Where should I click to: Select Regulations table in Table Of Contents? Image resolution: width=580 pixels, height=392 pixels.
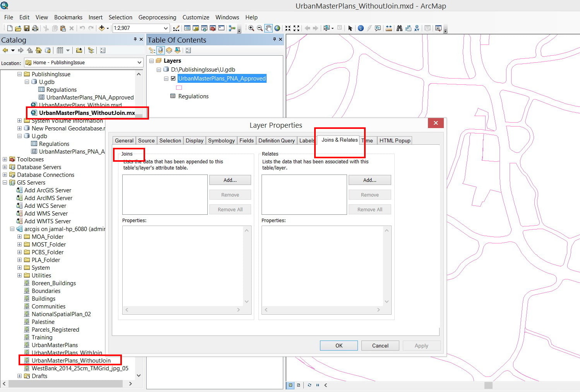tap(193, 96)
